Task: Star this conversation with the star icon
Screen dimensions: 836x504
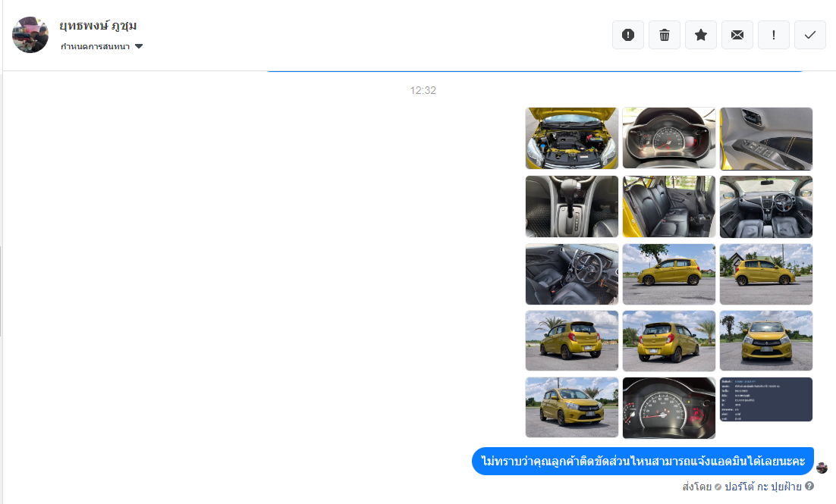Action: click(700, 35)
